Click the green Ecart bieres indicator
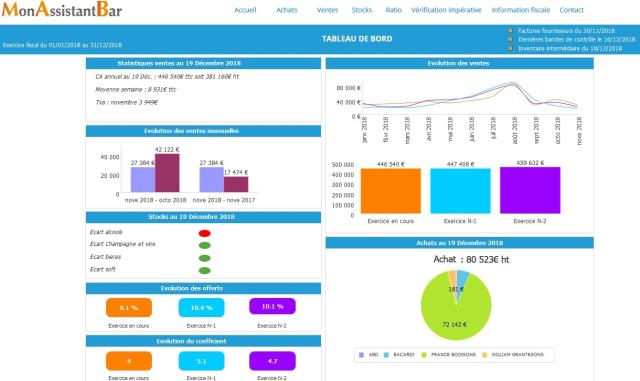This screenshot has height=381, width=640. tap(204, 258)
